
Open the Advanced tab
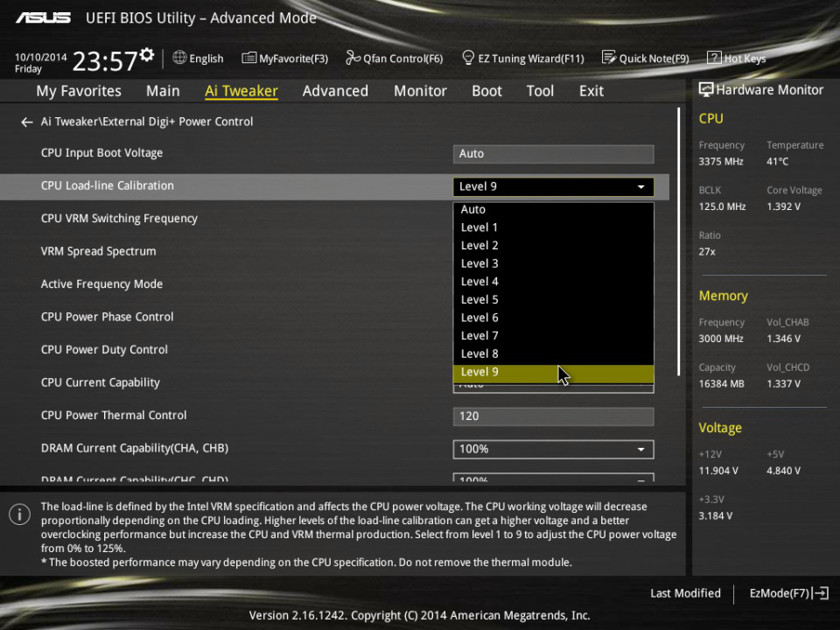pyautogui.click(x=335, y=91)
